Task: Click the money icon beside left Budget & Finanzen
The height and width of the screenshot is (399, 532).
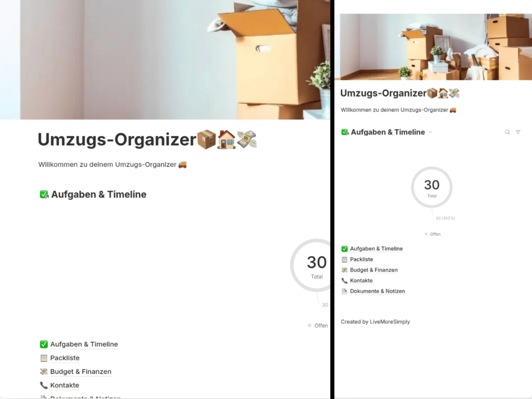Action: (x=44, y=372)
